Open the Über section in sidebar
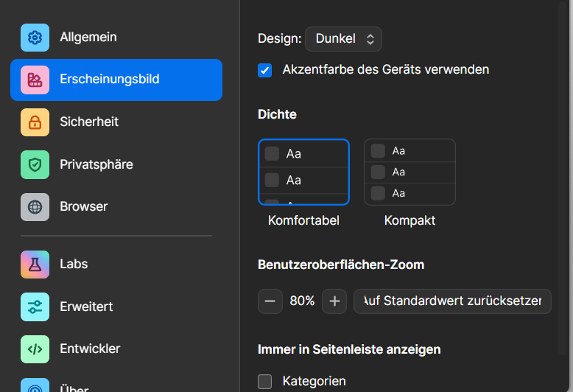Viewport: 573px width, 392px height. pyautogui.click(x=74, y=386)
